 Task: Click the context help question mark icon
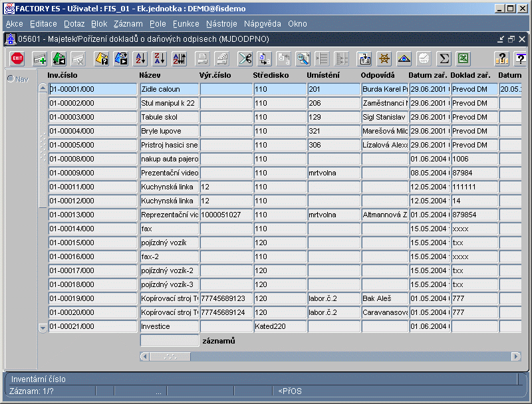[x=520, y=58]
